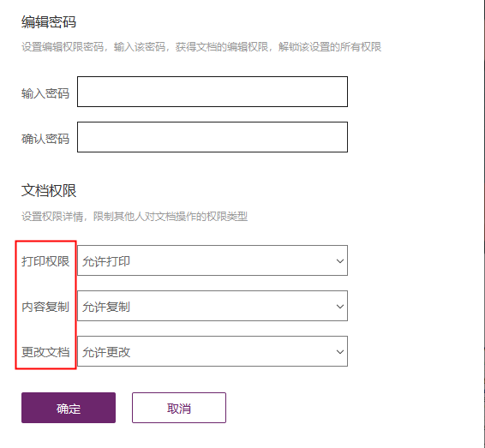
Task: Open the 打印权限 dropdown showing 允许打印
Action: [213, 260]
